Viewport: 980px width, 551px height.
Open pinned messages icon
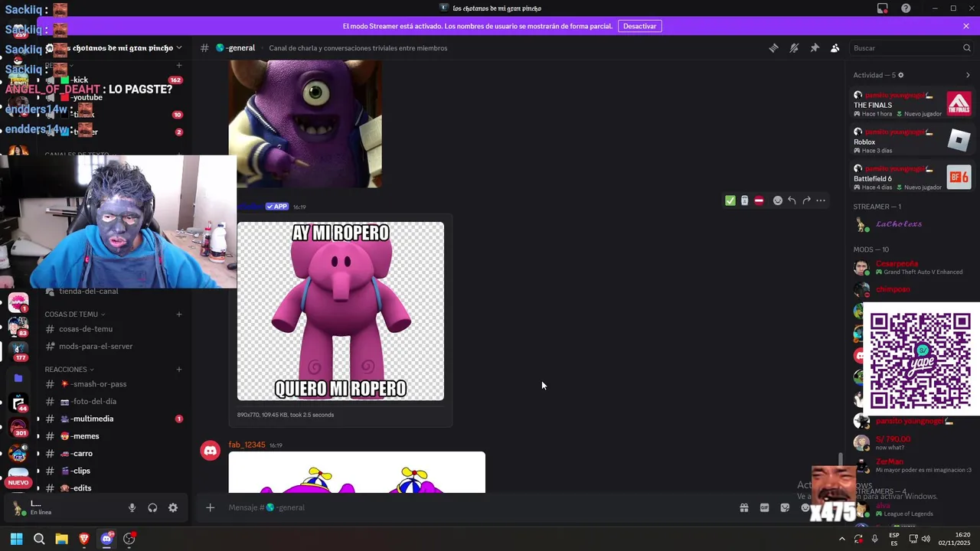point(815,47)
